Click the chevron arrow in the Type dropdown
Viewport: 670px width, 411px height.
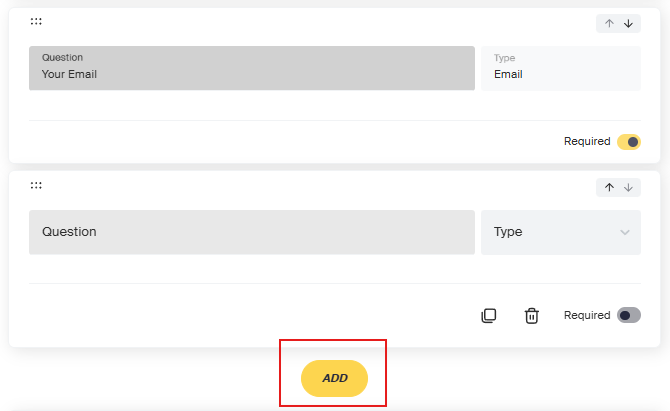tap(625, 232)
